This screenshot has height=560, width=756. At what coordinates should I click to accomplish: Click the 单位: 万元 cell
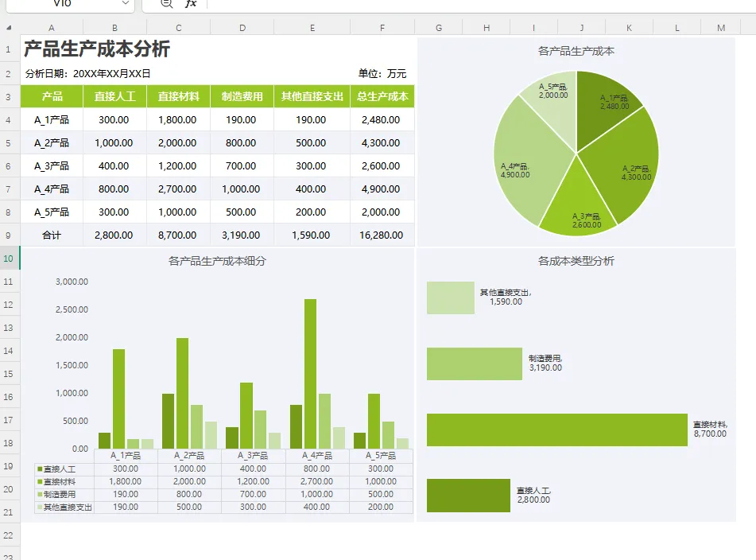pos(382,74)
